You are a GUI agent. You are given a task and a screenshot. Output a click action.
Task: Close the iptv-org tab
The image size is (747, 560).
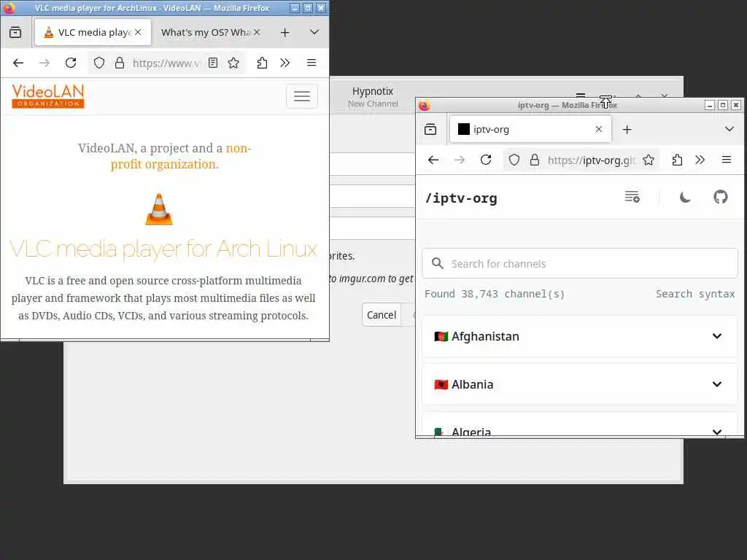pyautogui.click(x=599, y=130)
